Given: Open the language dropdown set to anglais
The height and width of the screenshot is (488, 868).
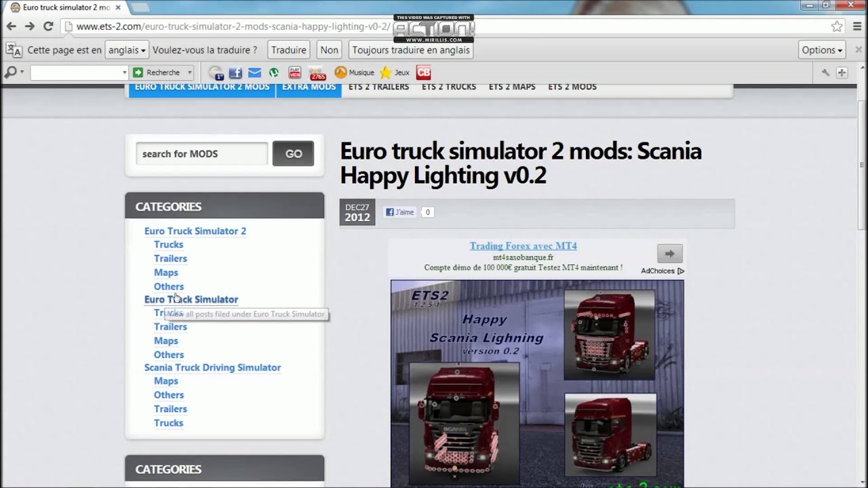Looking at the screenshot, I should click(x=127, y=50).
